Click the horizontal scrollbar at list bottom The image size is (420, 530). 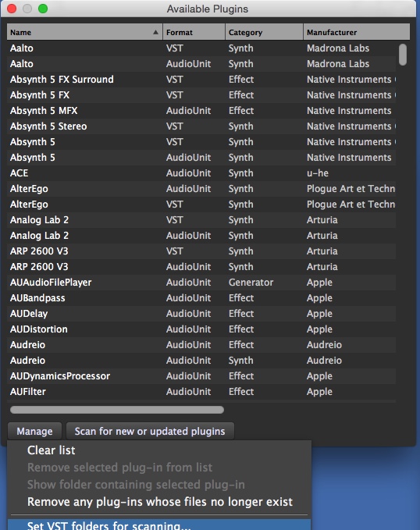(x=117, y=410)
